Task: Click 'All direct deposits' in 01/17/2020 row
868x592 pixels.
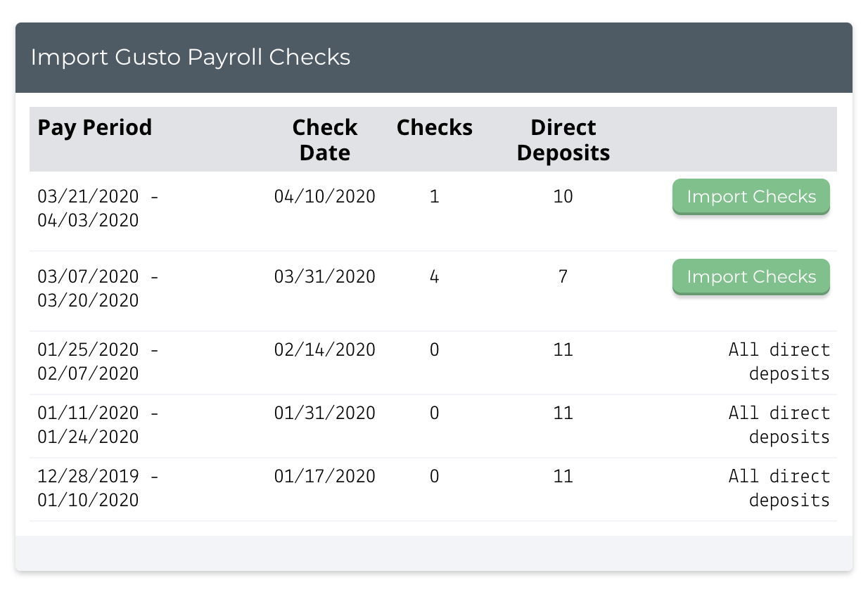Action: pos(779,488)
